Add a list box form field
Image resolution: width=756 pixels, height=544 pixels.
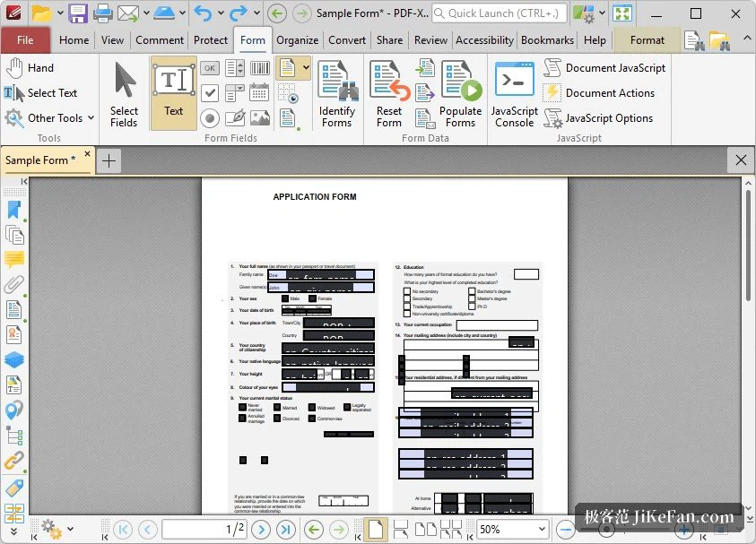235,68
